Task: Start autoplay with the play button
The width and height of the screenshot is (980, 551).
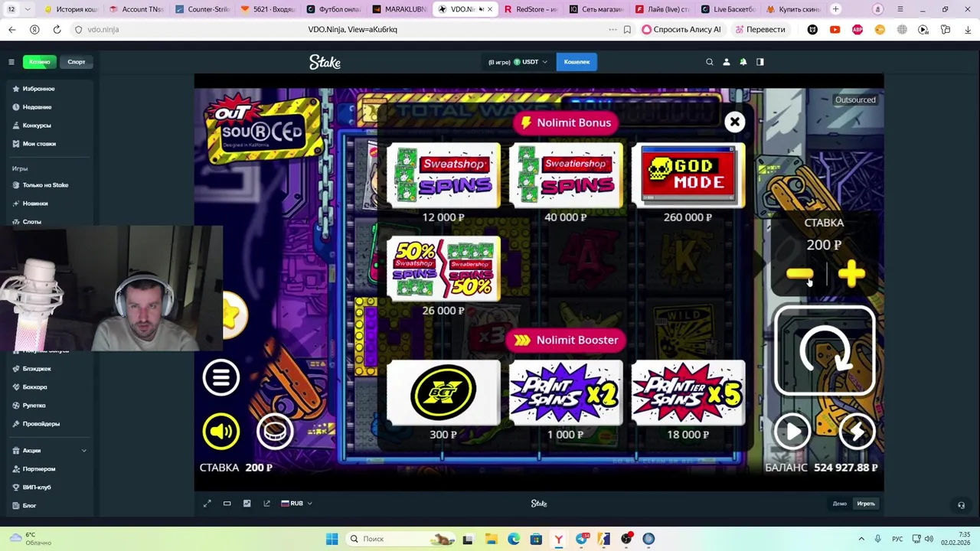Action: click(x=792, y=432)
